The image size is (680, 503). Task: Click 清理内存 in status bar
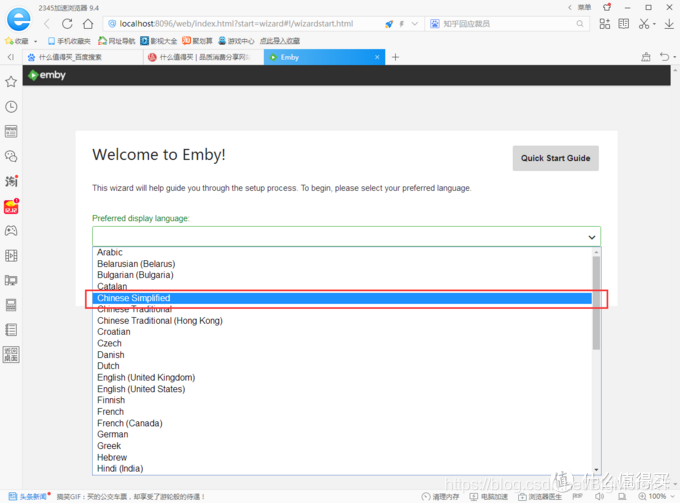(440, 496)
